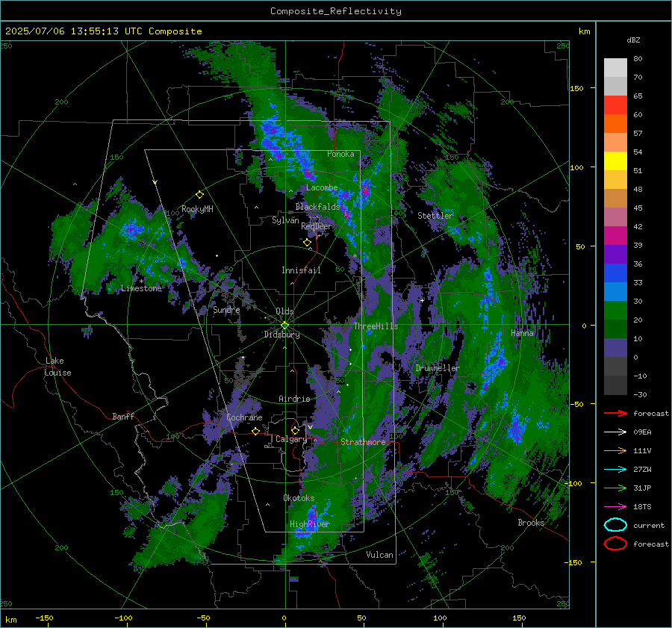The image size is (672, 628).
Task: Click the Vulcan city label
Action: point(380,555)
